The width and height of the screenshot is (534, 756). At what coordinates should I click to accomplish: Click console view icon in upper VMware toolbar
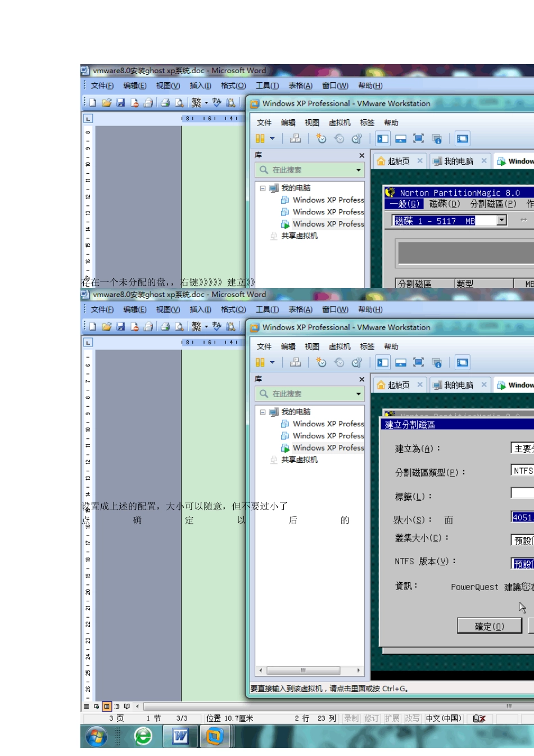pos(463,138)
